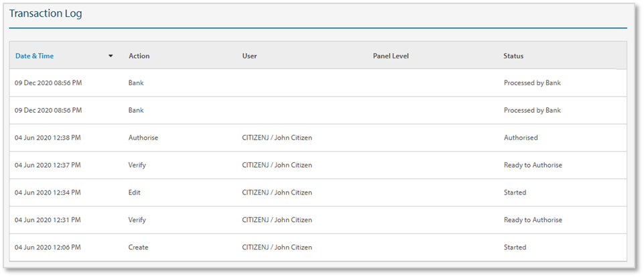Screen dimensions: 644x277
Task: Select the User column header
Action: click(x=249, y=56)
